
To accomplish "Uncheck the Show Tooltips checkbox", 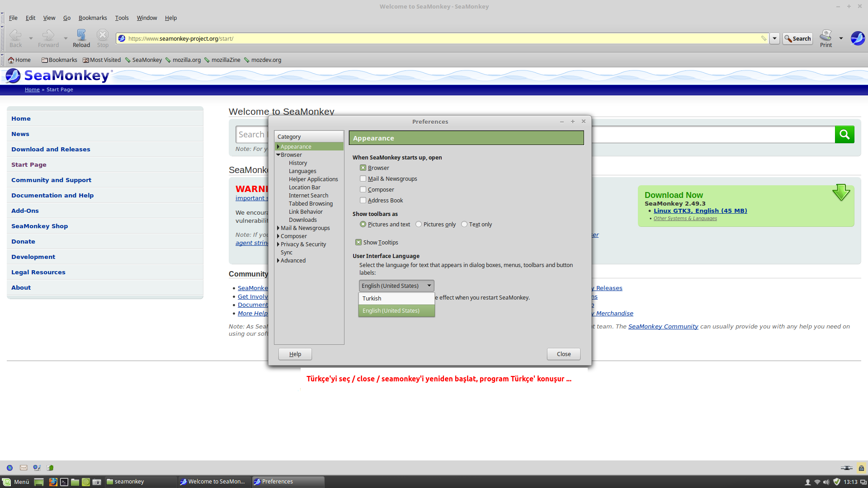I will click(359, 242).
